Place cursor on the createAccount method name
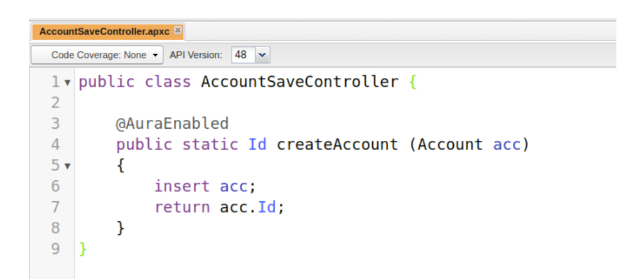 click(x=337, y=145)
